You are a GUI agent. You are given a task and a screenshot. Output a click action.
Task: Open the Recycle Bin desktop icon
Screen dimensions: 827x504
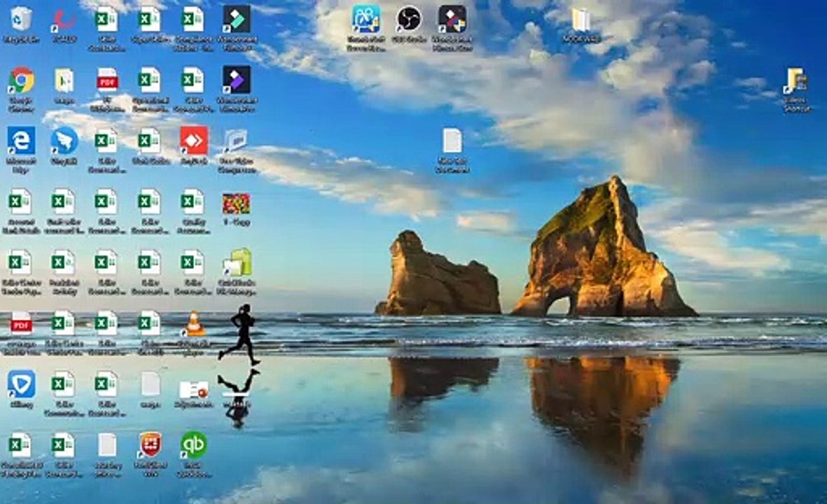click(21, 19)
